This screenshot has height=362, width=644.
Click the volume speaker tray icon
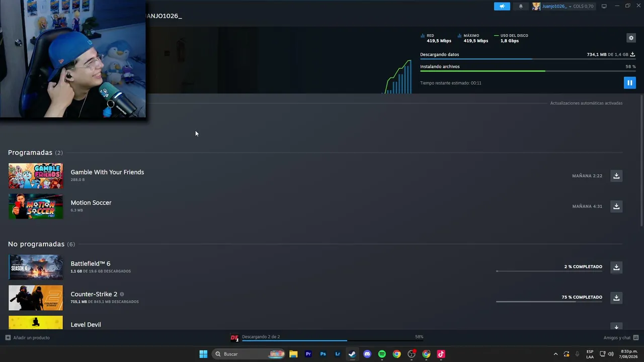(611, 354)
